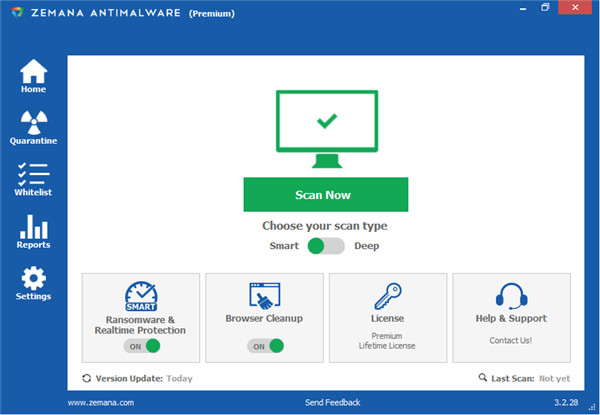
Task: Click the Zemana shield logo in title bar
Action: [17, 13]
